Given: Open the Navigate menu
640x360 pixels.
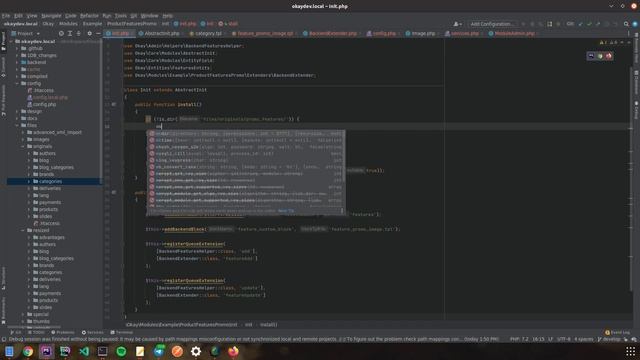Looking at the screenshot, I should point(51,16).
